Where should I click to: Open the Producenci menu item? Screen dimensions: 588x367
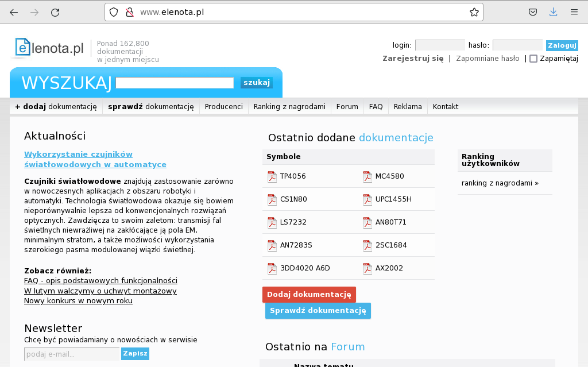223,106
